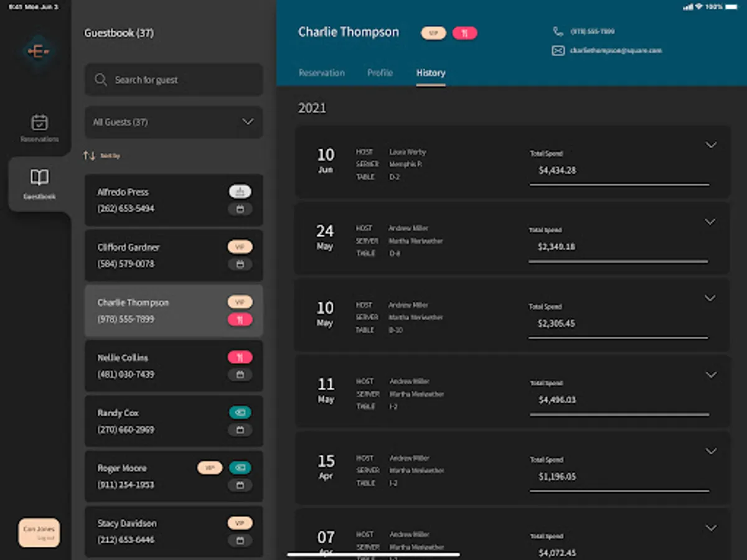Click the calendar badge on Nellie Collins
The image size is (747, 560).
[240, 375]
